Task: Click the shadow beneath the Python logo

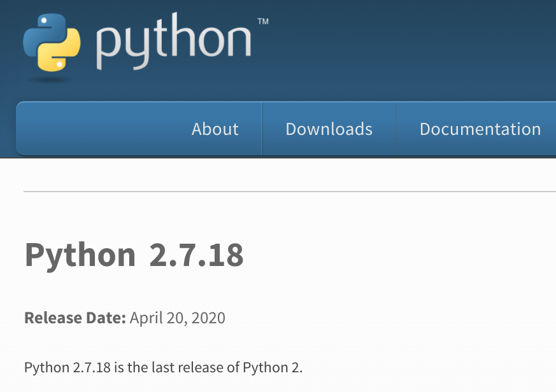Action: click(x=52, y=80)
